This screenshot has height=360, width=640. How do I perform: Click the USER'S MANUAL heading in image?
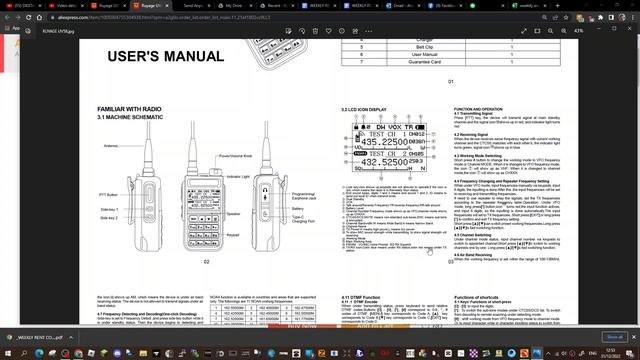(x=166, y=56)
